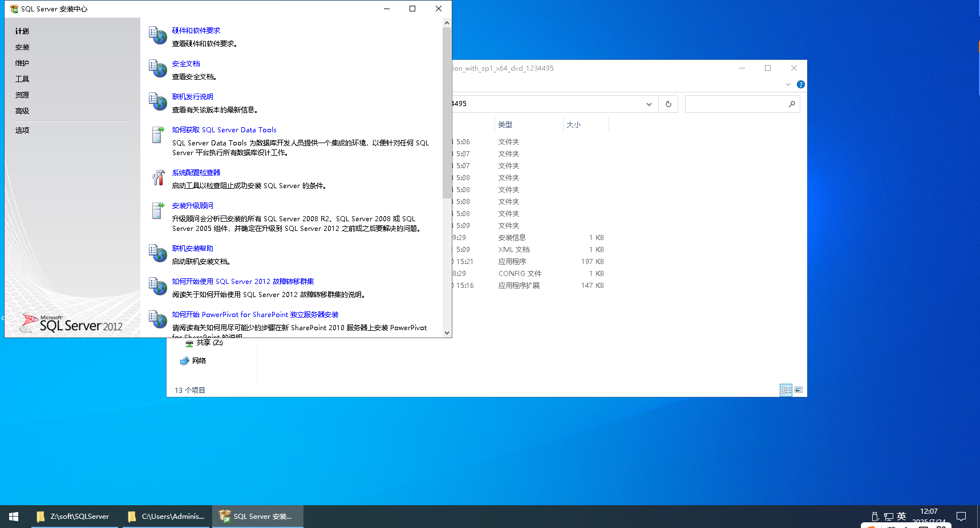This screenshot has height=528, width=980.
Task: Click the USB device tray icon
Action: [x=875, y=517]
